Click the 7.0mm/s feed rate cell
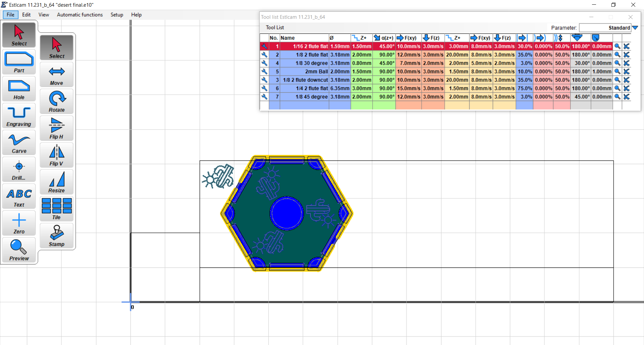This screenshot has height=345, width=644. coord(409,63)
